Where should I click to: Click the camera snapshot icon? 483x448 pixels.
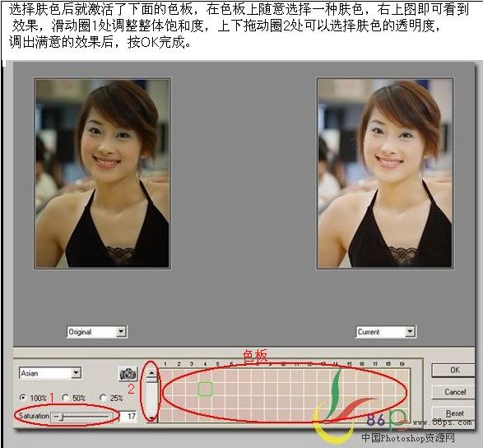click(x=128, y=374)
